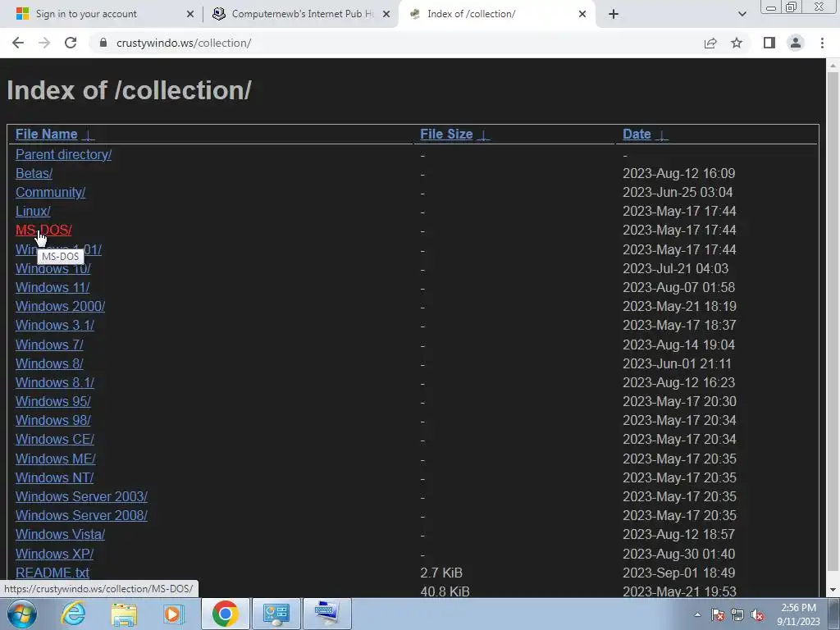Open the Windows 8 folder

pyautogui.click(x=49, y=363)
